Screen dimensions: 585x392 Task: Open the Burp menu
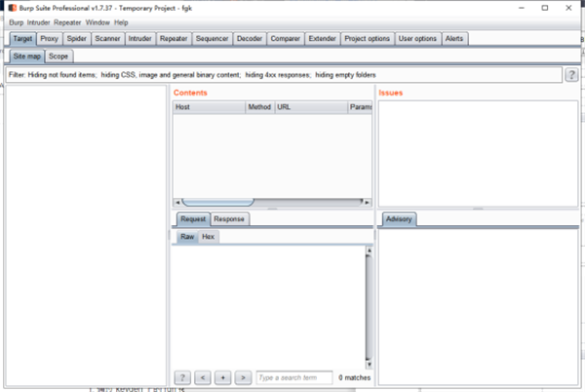[16, 22]
